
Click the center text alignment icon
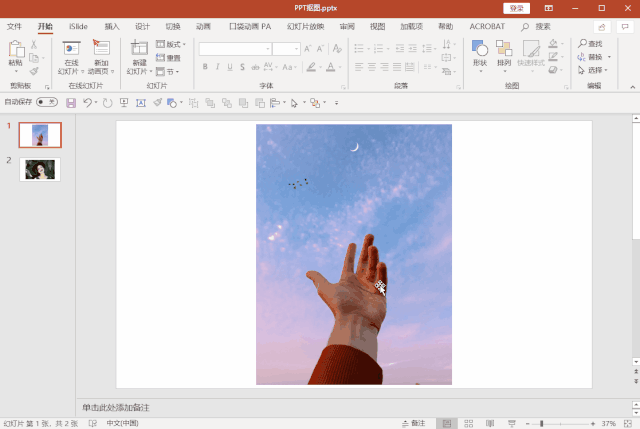[x=372, y=67]
